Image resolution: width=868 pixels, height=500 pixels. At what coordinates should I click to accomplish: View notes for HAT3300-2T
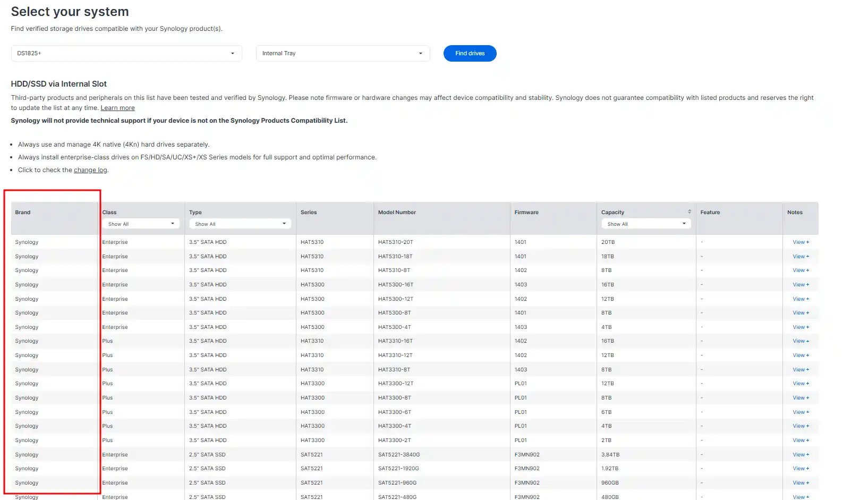801,440
